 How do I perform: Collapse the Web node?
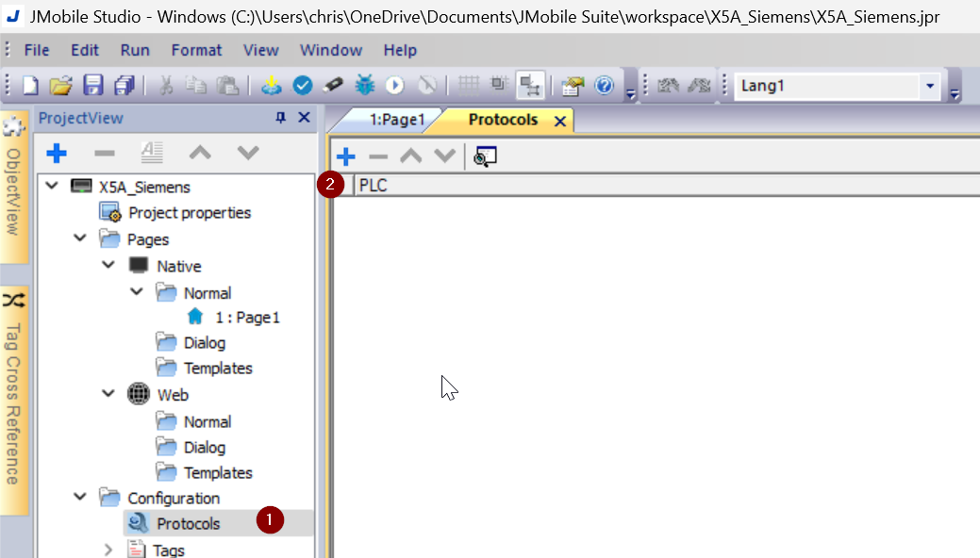[108, 394]
